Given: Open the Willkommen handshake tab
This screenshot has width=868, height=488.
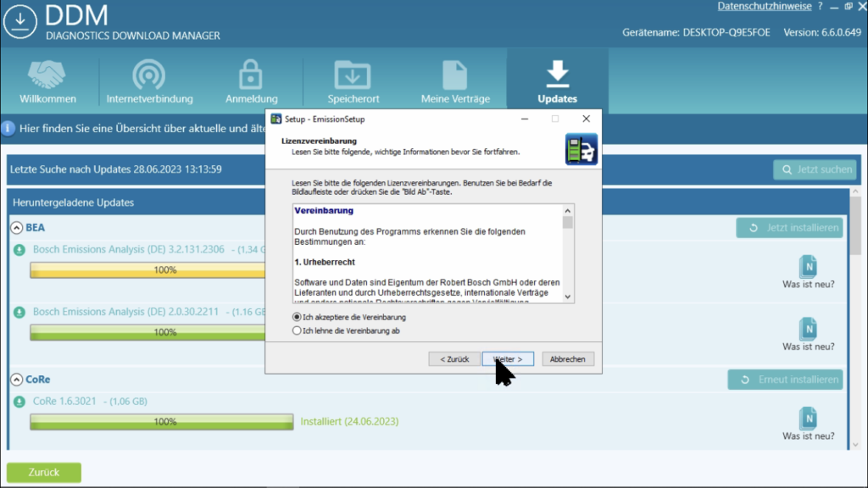Looking at the screenshot, I should pyautogui.click(x=47, y=82).
